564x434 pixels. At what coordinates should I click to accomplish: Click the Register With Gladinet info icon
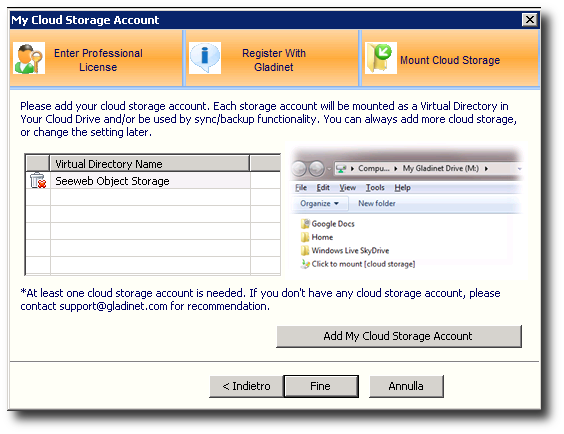(x=205, y=58)
